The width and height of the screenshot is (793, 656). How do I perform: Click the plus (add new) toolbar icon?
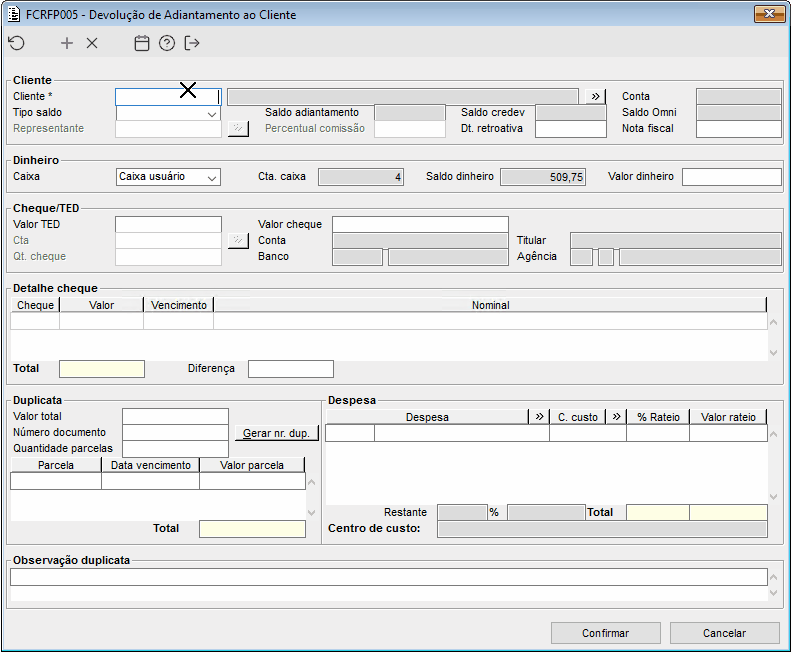tap(67, 43)
